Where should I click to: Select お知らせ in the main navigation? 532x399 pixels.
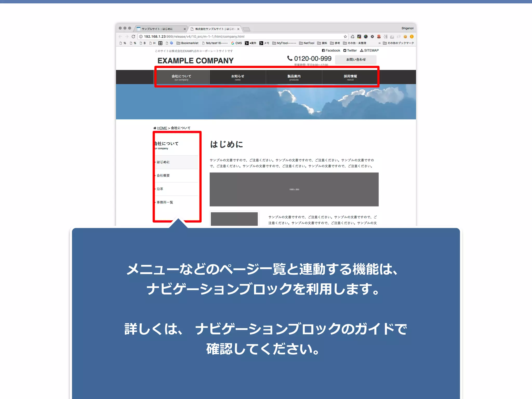(x=238, y=77)
